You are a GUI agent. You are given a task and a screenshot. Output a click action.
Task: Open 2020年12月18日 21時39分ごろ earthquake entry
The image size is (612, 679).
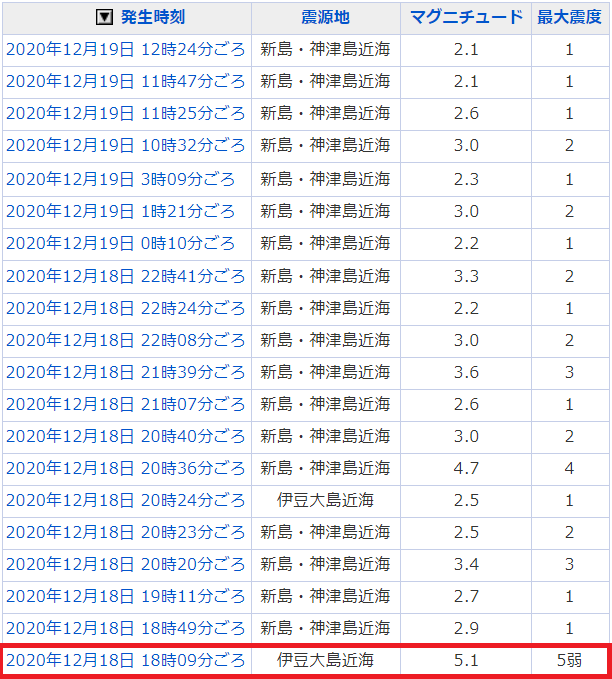(x=126, y=372)
